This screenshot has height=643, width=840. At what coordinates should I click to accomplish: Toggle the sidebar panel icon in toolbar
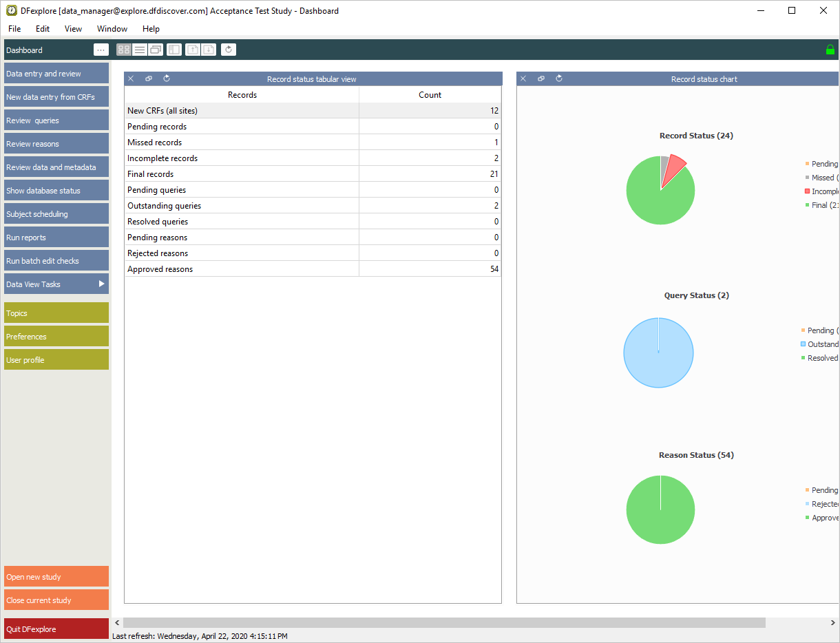click(x=174, y=50)
